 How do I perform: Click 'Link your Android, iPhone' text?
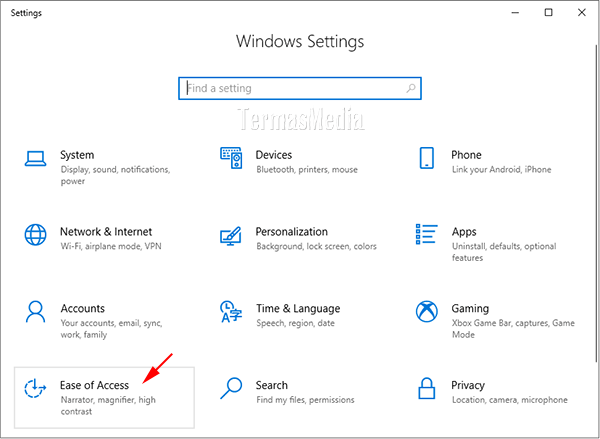[502, 170]
